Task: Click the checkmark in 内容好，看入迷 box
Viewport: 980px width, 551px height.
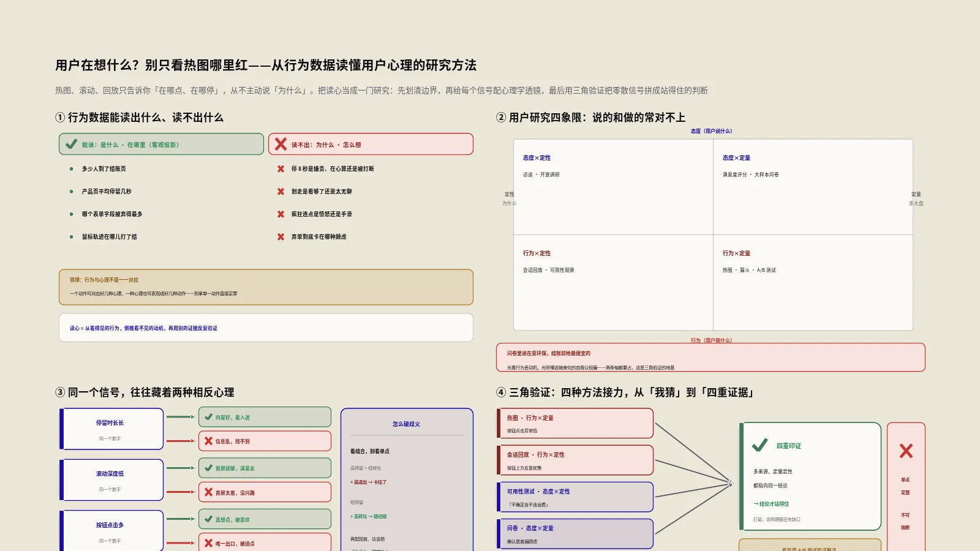Action: click(x=209, y=417)
